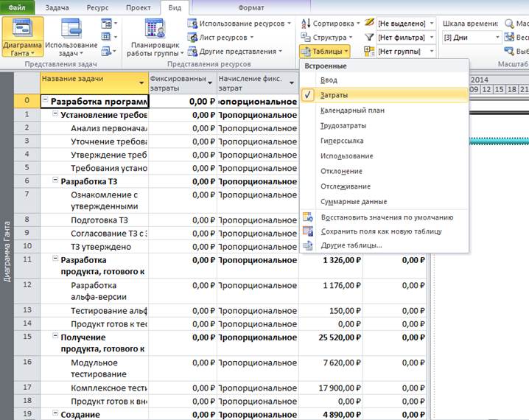Collapse the Разработка ТЗ summary task
Image resolution: width=529 pixels, height=420 pixels.
pyautogui.click(x=55, y=181)
